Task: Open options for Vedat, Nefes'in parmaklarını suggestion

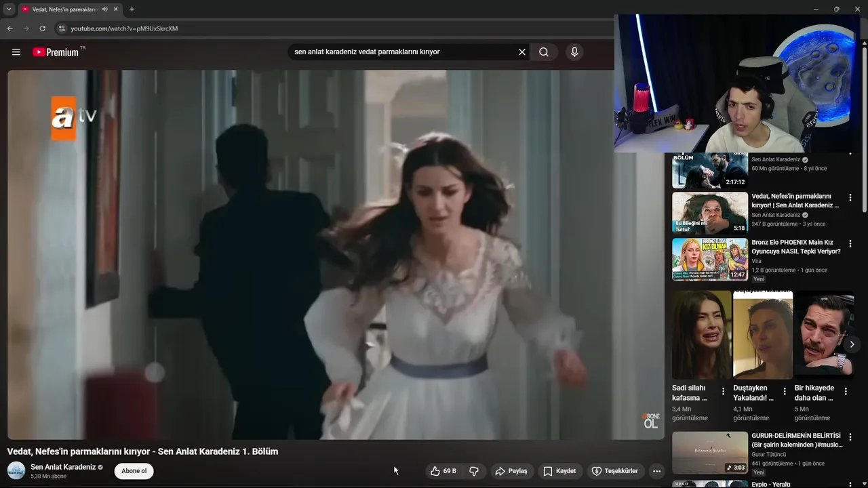Action: click(850, 198)
